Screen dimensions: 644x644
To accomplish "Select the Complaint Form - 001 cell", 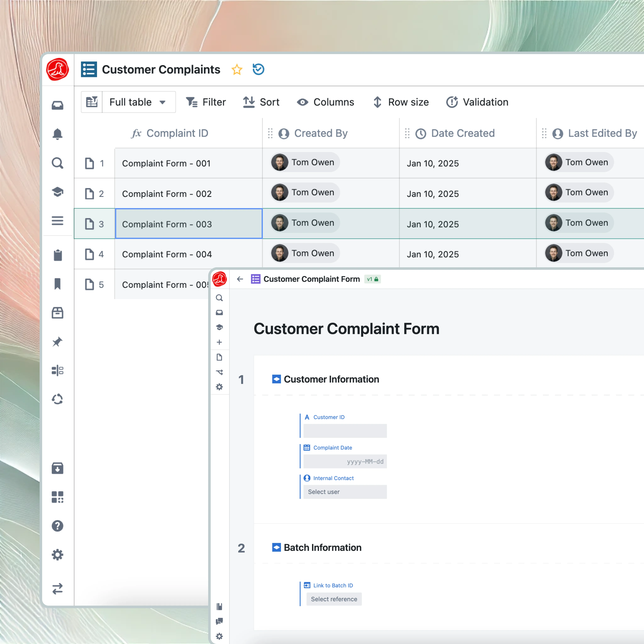I will point(189,163).
